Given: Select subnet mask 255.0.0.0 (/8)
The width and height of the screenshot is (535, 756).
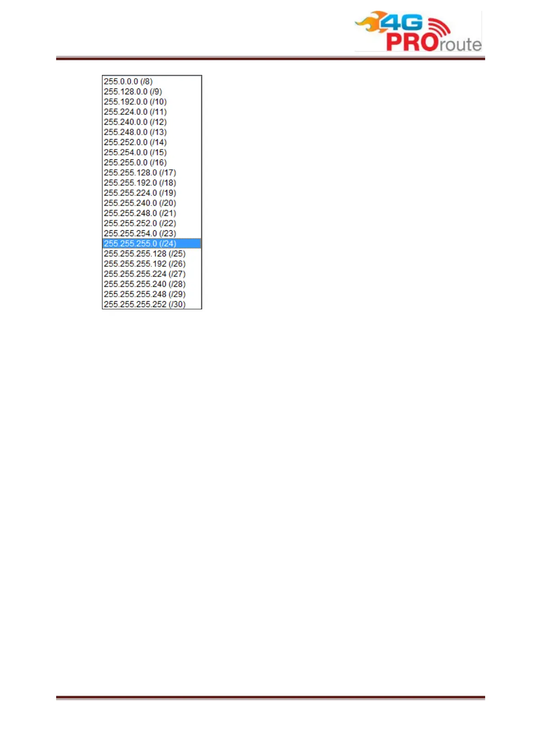Looking at the screenshot, I should pyautogui.click(x=152, y=81).
